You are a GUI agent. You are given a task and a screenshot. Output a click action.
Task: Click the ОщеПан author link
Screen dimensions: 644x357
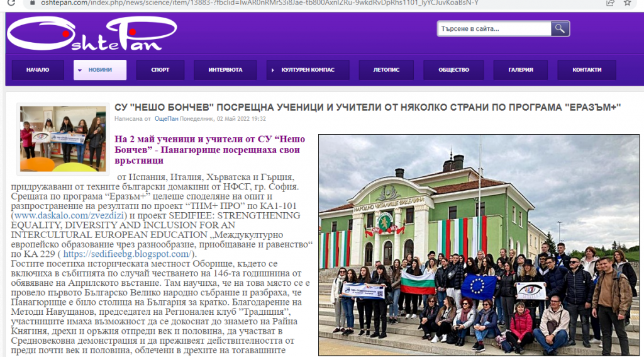pos(166,119)
